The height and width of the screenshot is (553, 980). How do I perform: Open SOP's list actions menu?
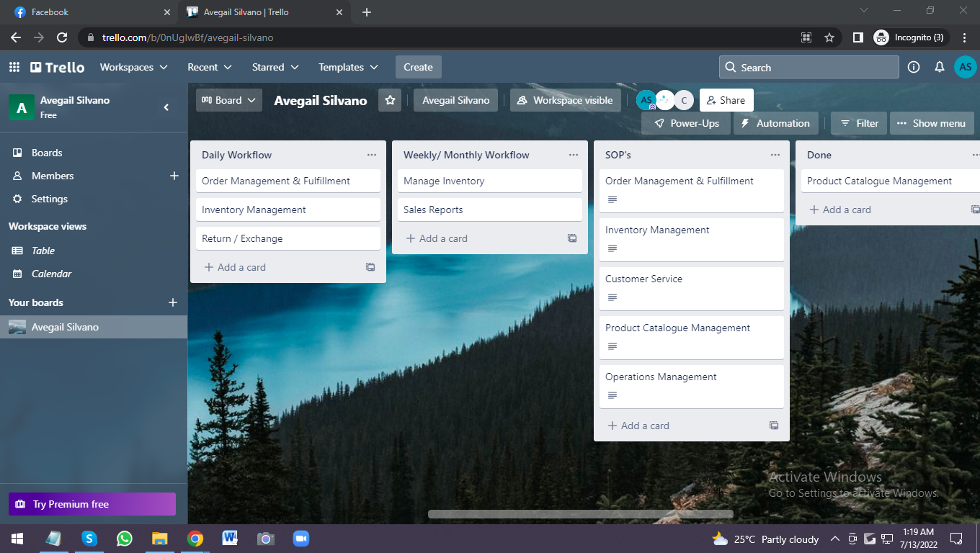click(x=775, y=155)
